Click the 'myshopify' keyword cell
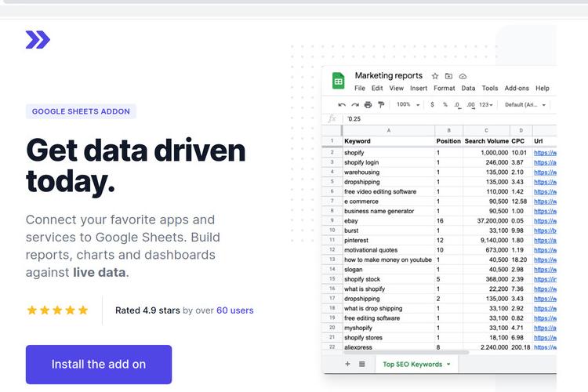Image resolution: width=588 pixels, height=392 pixels. [389, 328]
